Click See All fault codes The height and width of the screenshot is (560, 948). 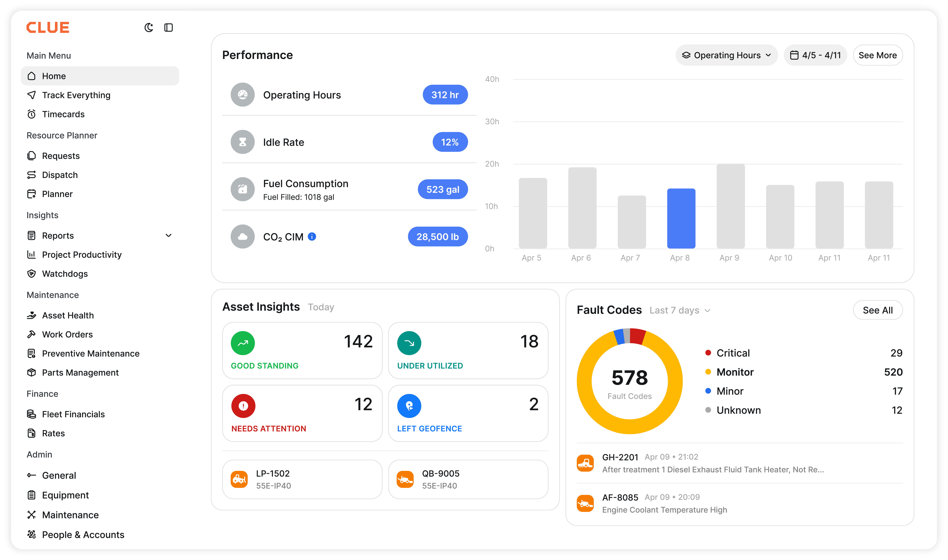(878, 310)
